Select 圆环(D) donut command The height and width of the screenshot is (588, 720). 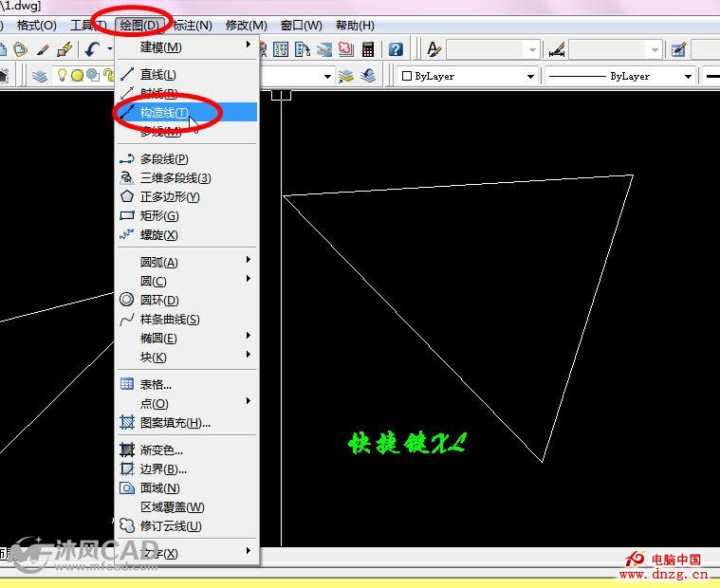pyautogui.click(x=187, y=300)
